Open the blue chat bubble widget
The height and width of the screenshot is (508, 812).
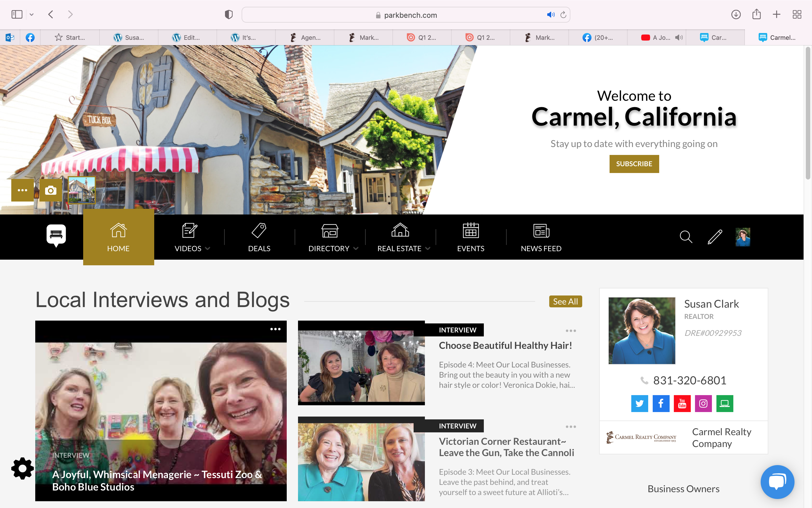pyautogui.click(x=777, y=481)
